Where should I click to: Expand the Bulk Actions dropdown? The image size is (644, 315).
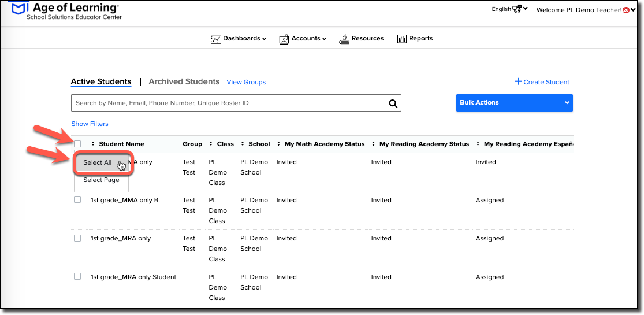tap(515, 103)
